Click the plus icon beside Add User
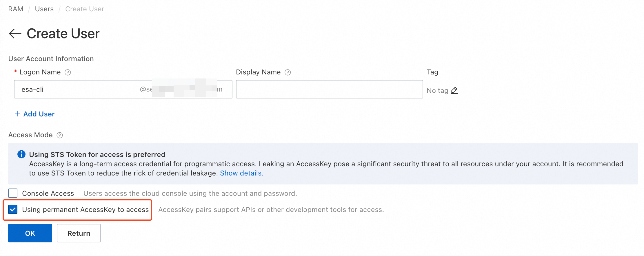This screenshot has width=644, height=256. 17,114
